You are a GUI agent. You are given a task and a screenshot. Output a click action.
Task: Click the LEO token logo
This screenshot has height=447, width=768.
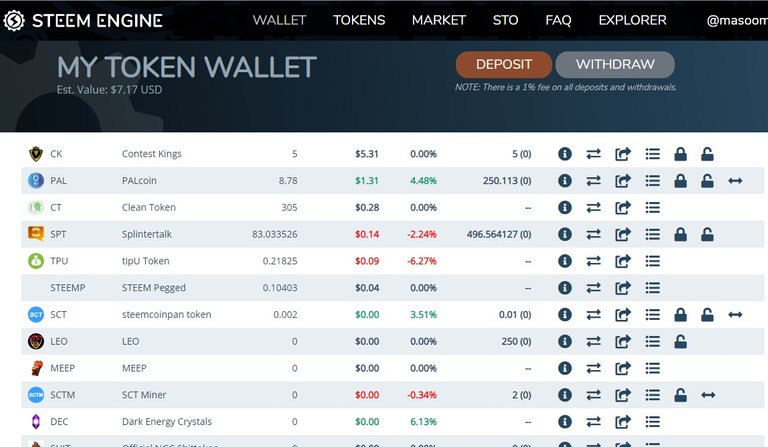[36, 341]
